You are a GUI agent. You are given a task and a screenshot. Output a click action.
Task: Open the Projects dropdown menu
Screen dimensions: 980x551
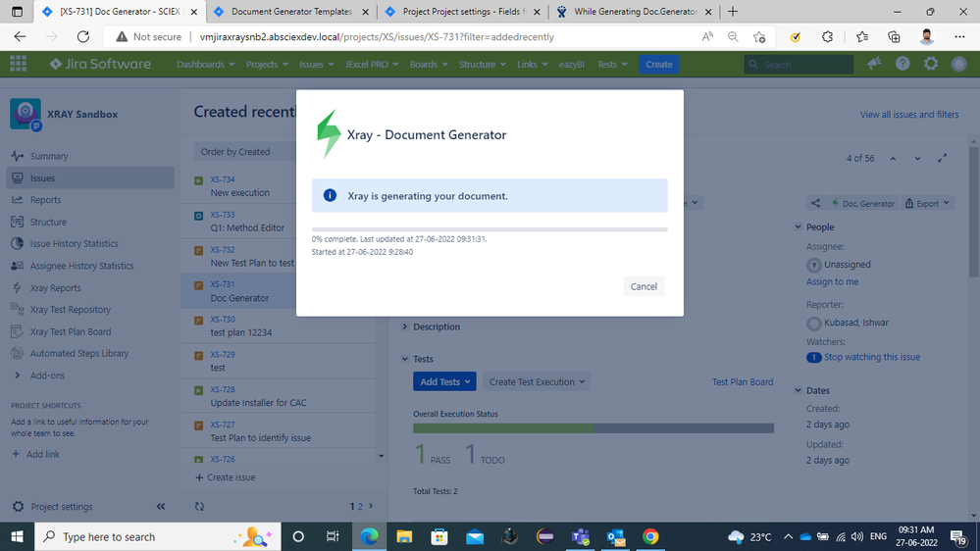[x=267, y=65]
